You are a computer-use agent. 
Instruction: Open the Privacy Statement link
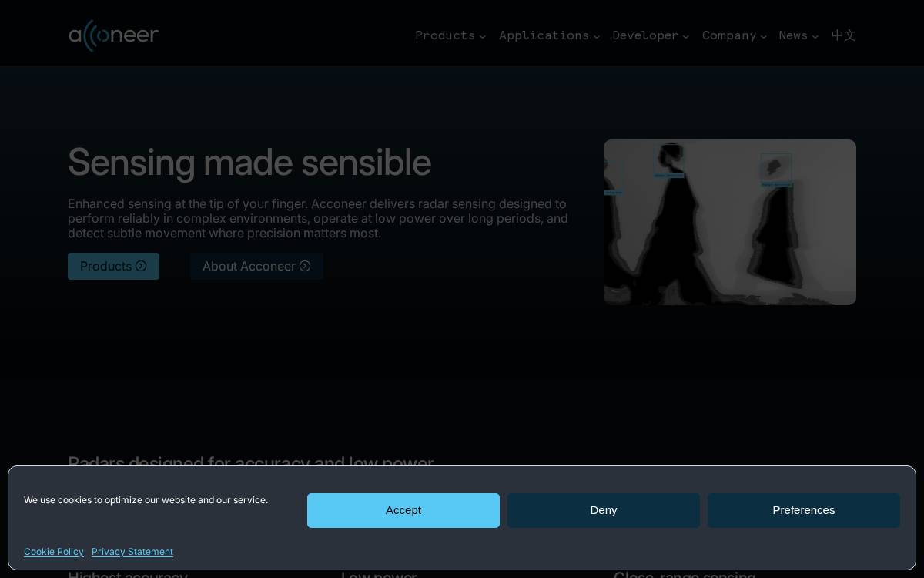(x=132, y=552)
